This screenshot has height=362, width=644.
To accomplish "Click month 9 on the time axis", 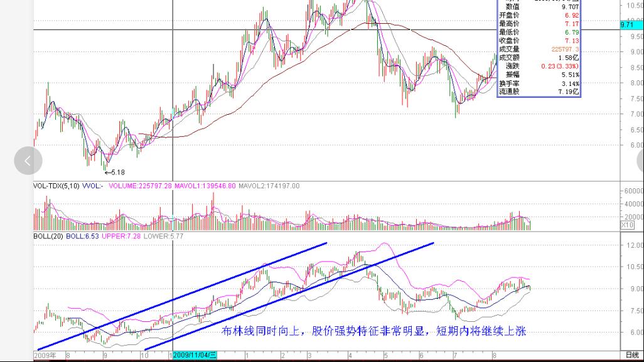I will pyautogui.click(x=105, y=356).
